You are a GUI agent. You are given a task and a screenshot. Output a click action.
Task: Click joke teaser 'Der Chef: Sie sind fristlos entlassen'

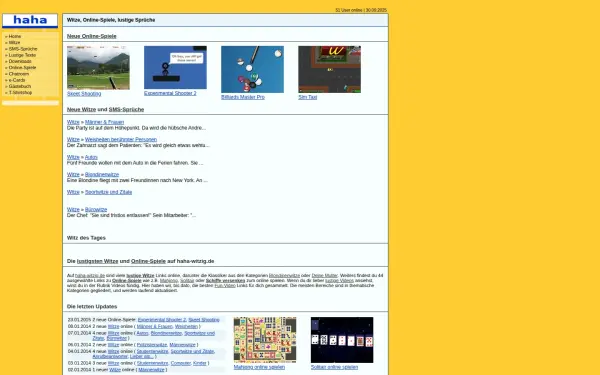click(131, 215)
